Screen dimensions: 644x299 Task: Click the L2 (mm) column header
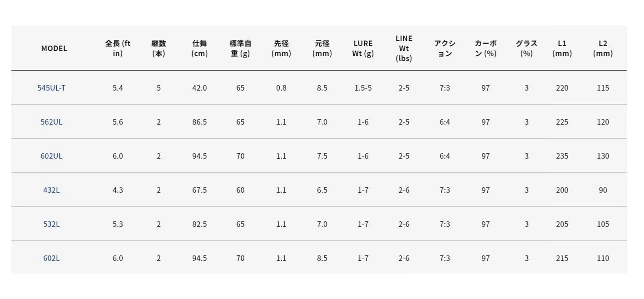pyautogui.click(x=603, y=49)
